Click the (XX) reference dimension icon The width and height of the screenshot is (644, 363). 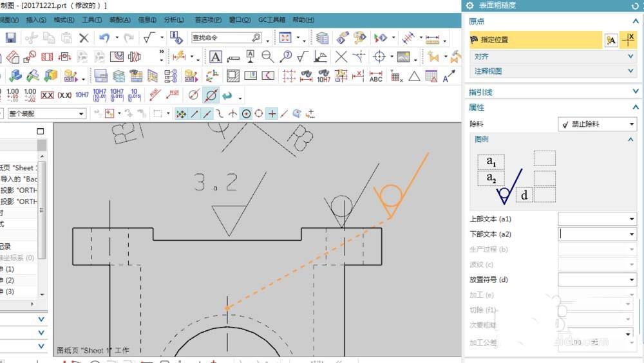(x=64, y=95)
